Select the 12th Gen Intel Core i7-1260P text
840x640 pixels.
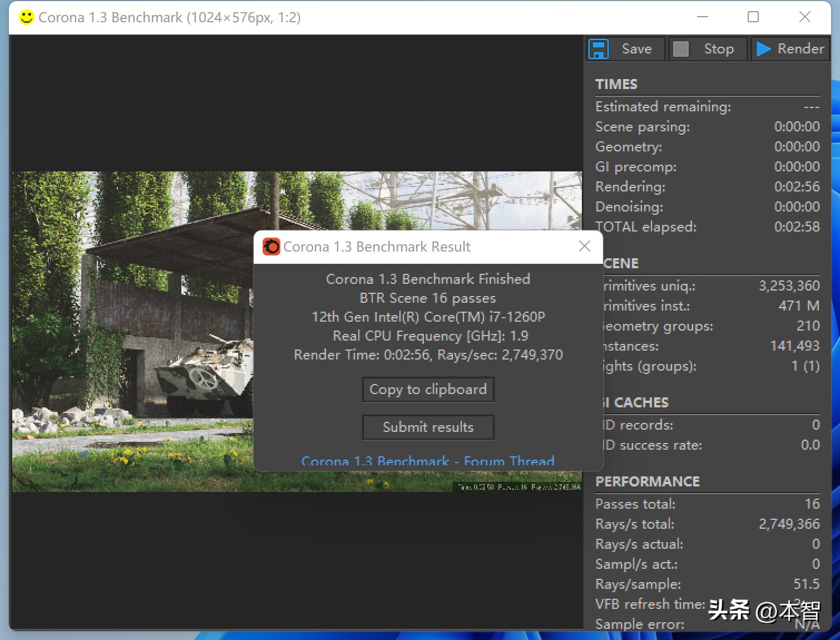(428, 317)
